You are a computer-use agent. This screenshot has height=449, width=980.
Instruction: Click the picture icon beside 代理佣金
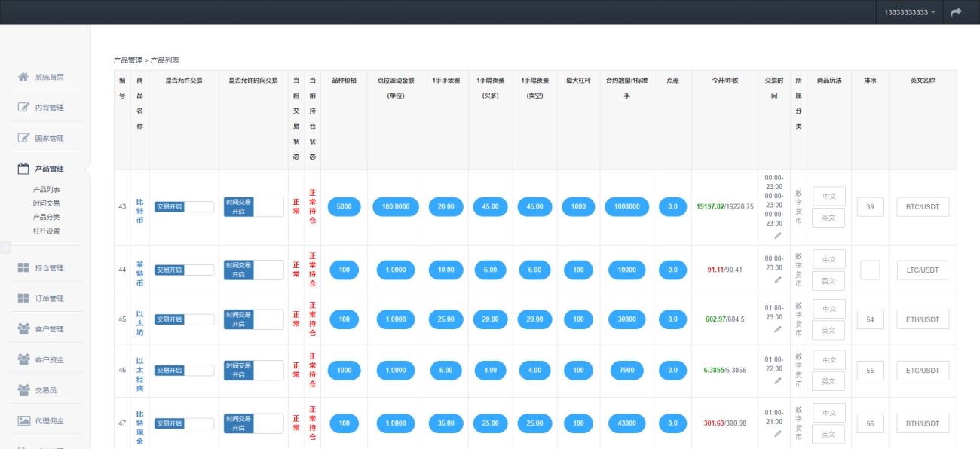(23, 420)
